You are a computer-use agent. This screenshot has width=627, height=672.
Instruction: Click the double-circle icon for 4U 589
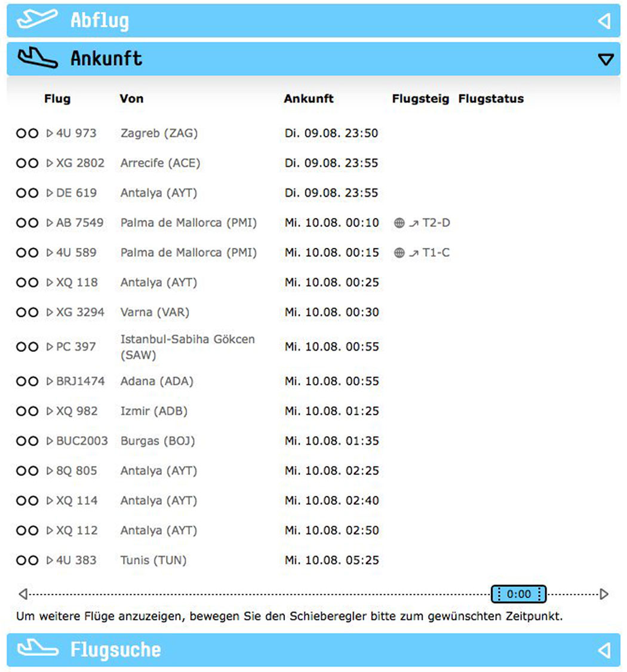click(27, 253)
